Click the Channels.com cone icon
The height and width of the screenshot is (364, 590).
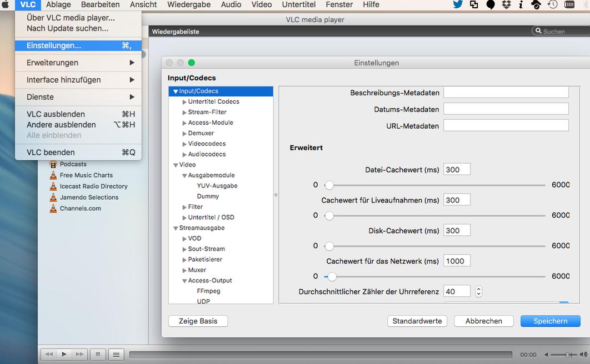[x=53, y=208]
